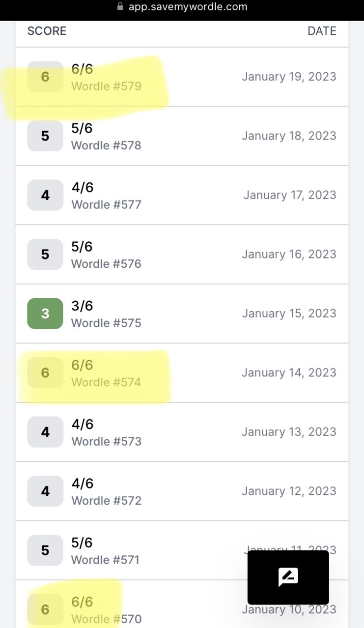Click the score badge for Wordle #573
Screen dimensions: 364x628
[45, 432]
